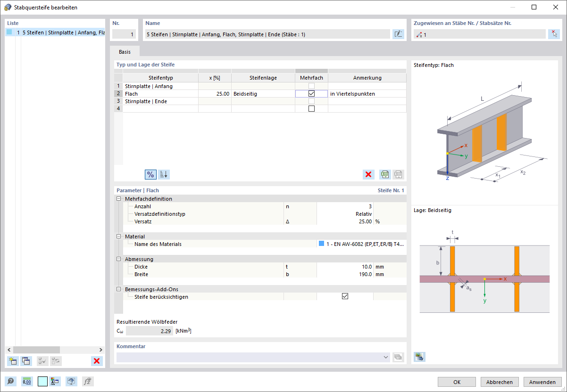Click the Anwenden button
This screenshot has height=392, width=567.
pyautogui.click(x=542, y=382)
